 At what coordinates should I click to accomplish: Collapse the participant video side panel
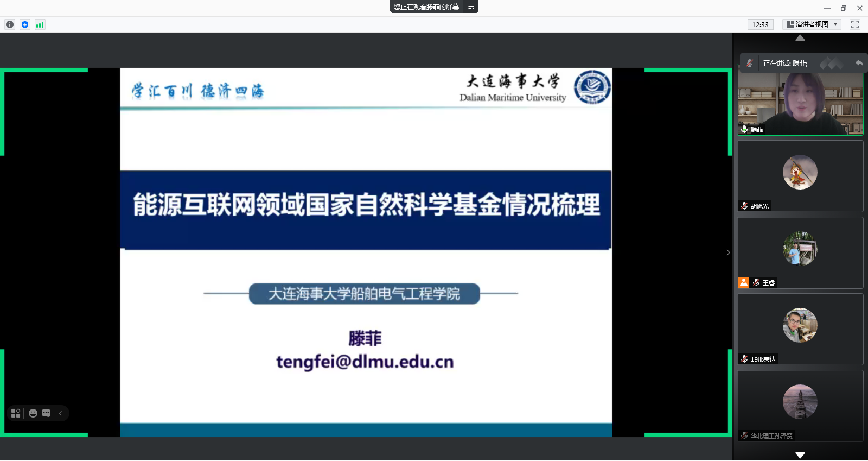click(x=728, y=252)
